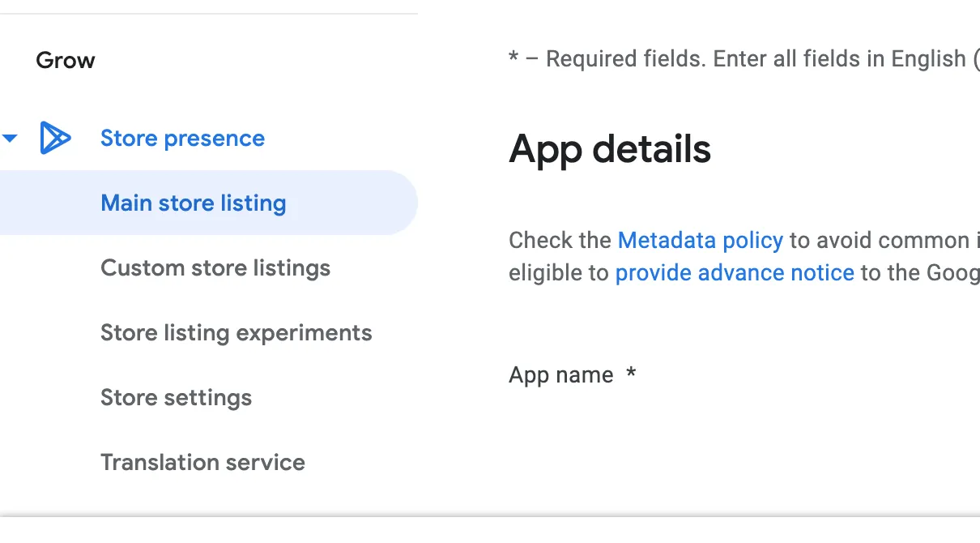Select the Store presence menu label

click(182, 139)
